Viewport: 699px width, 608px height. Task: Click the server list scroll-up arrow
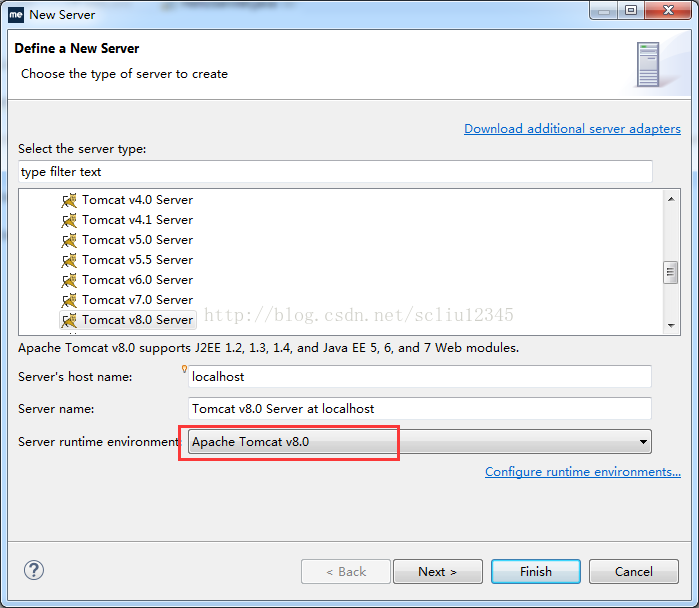[x=671, y=199]
